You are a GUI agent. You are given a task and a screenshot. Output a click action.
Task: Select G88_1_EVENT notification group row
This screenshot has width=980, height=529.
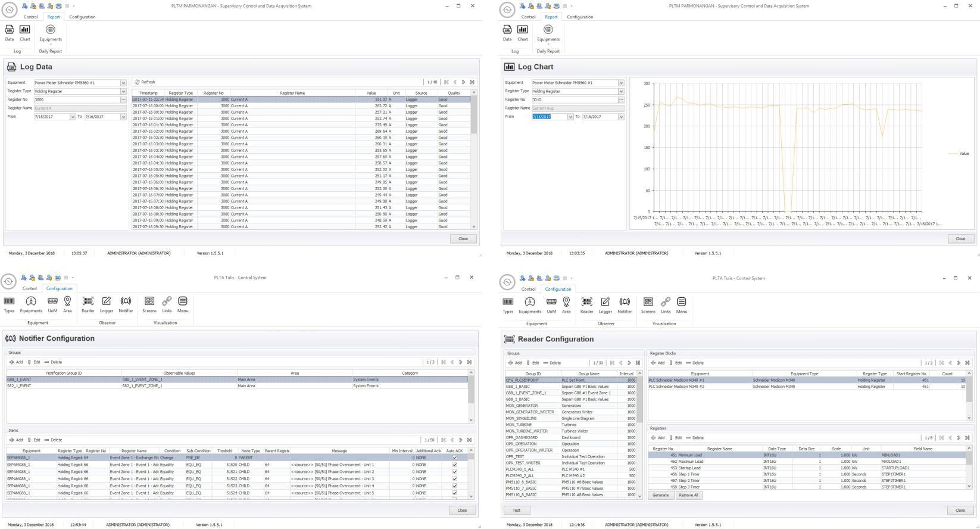(237, 379)
